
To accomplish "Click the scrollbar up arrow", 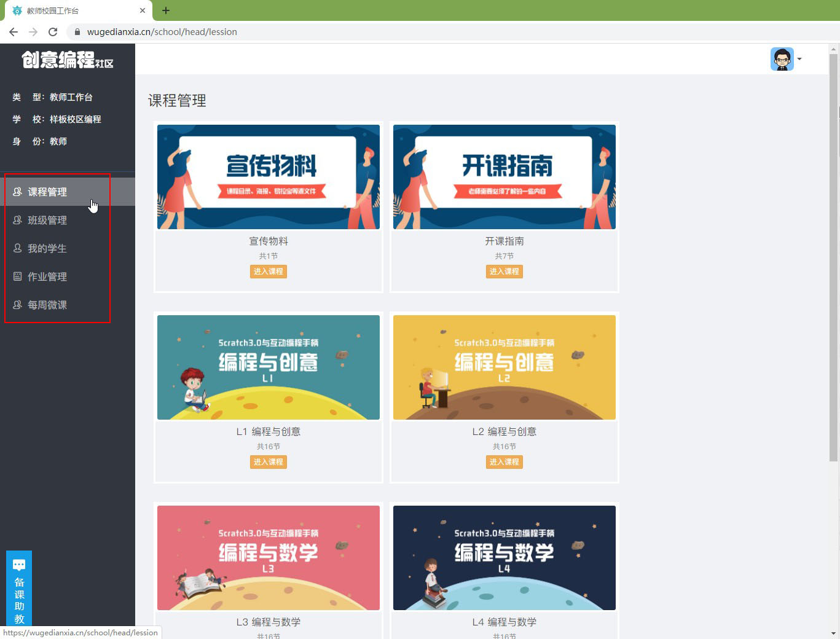I will pyautogui.click(x=833, y=49).
